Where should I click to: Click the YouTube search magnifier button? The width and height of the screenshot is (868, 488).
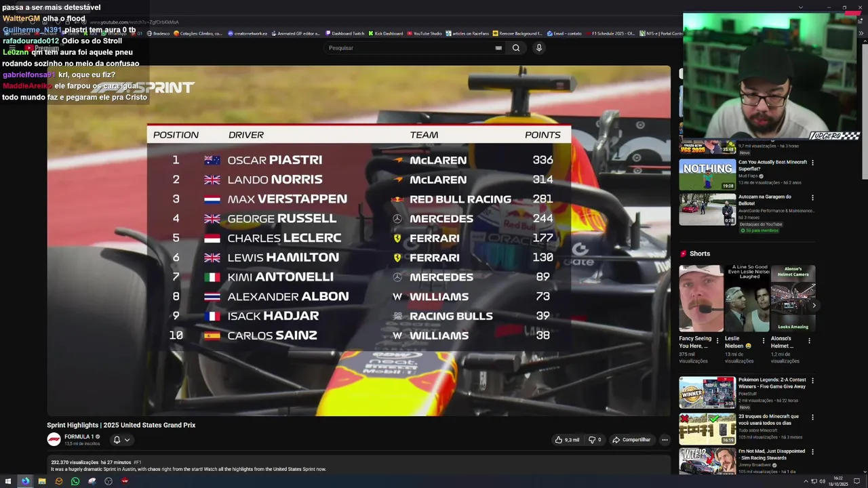[x=516, y=48]
